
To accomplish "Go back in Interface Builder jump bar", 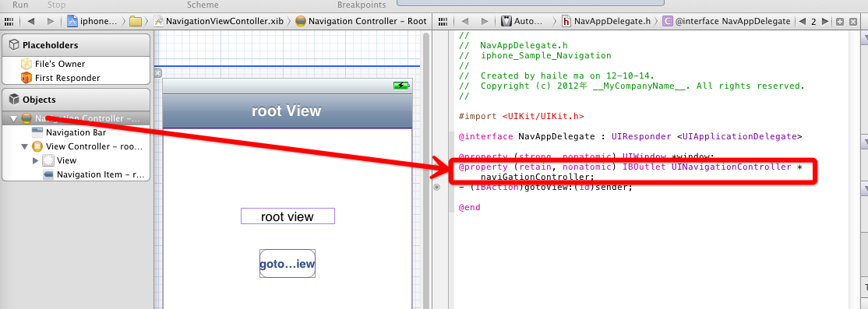I will (x=31, y=22).
